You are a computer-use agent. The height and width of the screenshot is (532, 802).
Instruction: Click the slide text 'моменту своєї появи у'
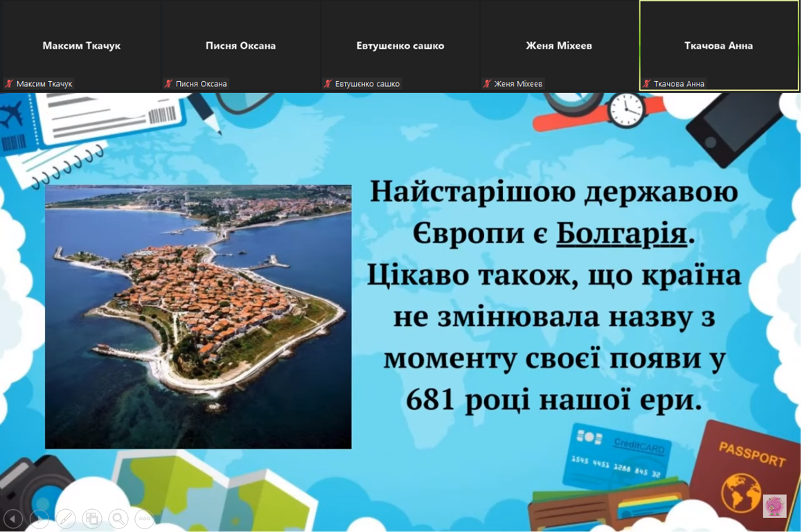(554, 358)
